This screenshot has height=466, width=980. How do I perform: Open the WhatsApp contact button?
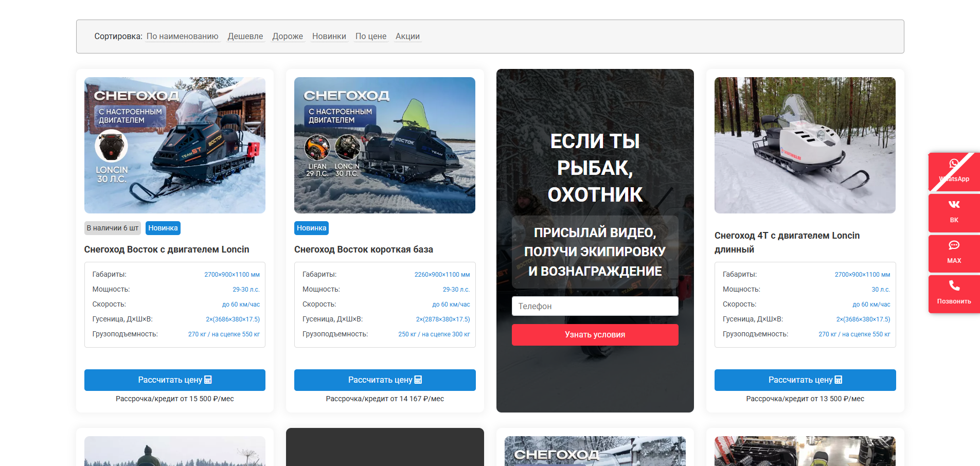click(x=954, y=172)
